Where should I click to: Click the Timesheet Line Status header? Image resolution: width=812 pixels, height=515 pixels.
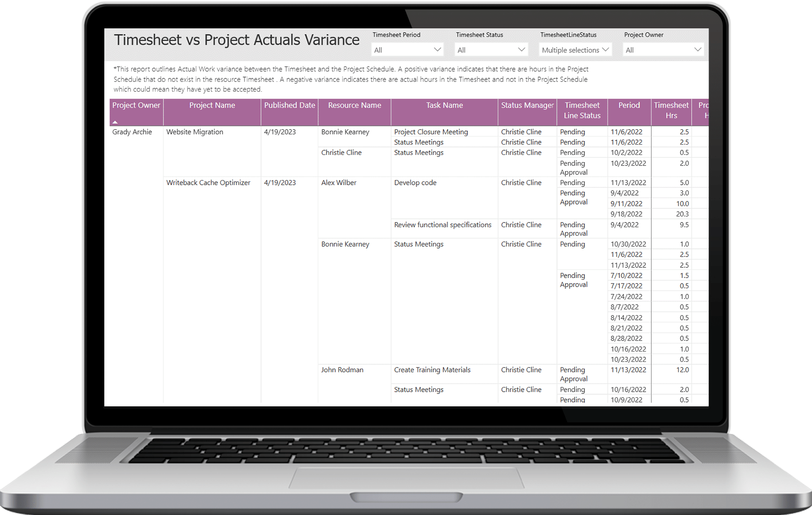click(582, 111)
